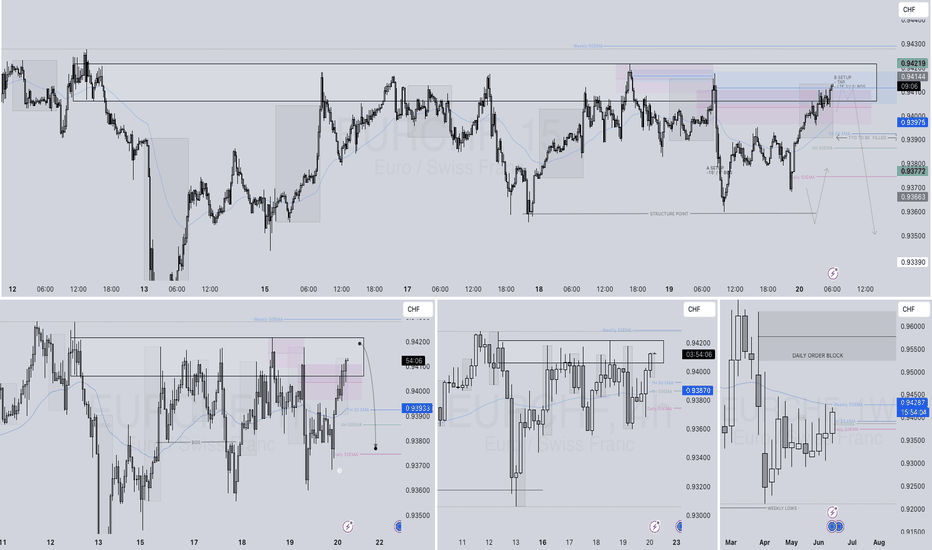The image size is (932, 550).
Task: Click date 13 on top chart time axis
Action: point(144,289)
